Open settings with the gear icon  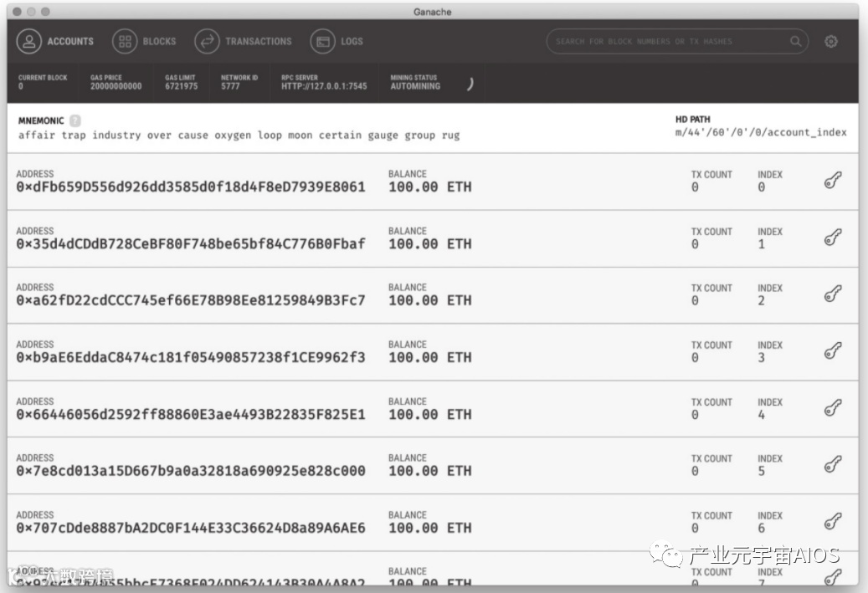tap(831, 42)
